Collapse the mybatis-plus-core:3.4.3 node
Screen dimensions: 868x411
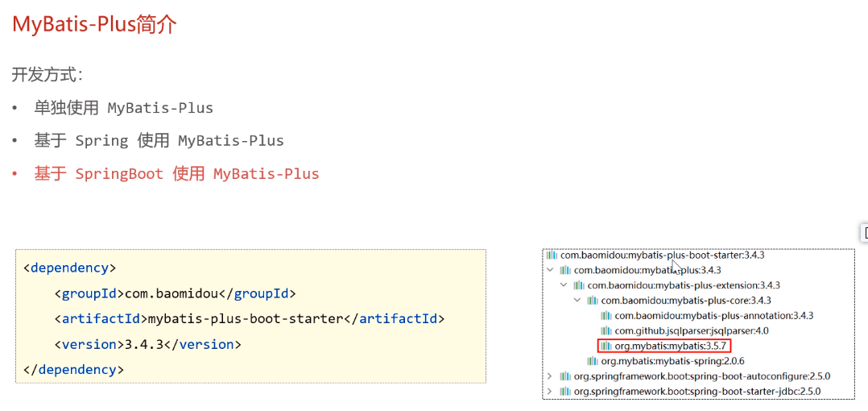click(577, 301)
